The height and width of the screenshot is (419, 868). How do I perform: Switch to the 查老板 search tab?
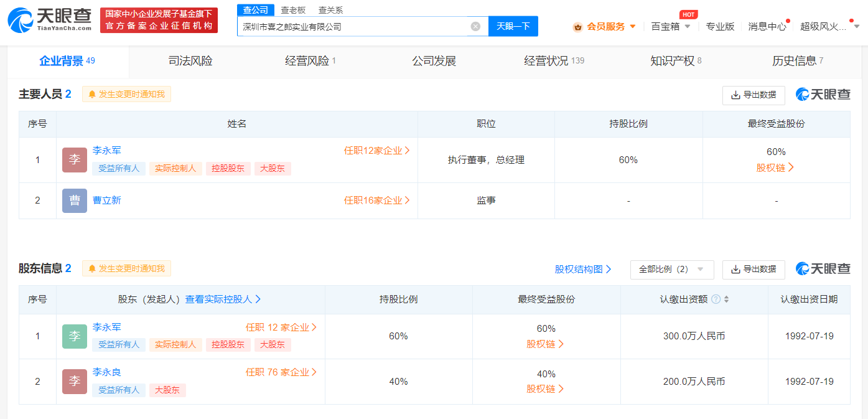click(x=293, y=10)
